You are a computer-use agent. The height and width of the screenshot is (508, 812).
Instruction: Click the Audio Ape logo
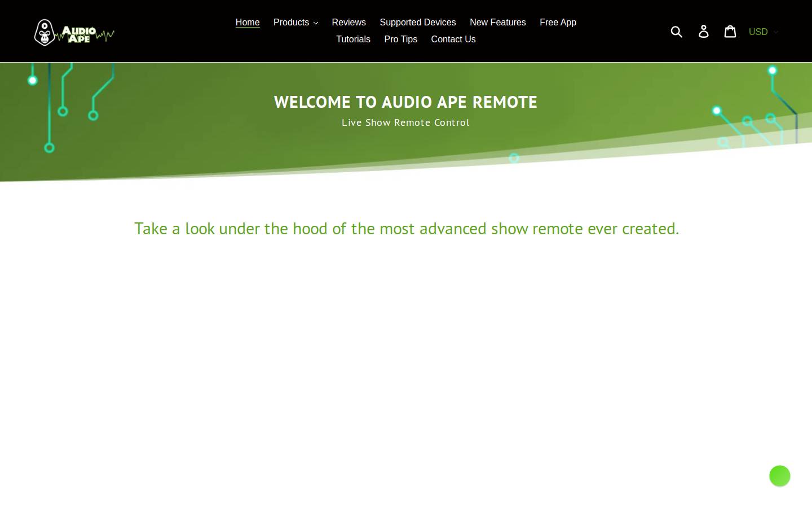point(74,32)
